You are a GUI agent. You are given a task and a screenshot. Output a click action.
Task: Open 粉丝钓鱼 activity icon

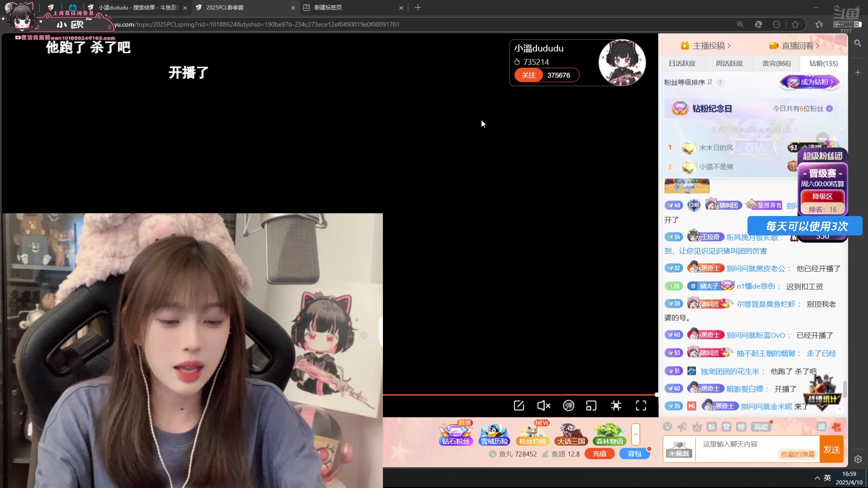click(533, 433)
